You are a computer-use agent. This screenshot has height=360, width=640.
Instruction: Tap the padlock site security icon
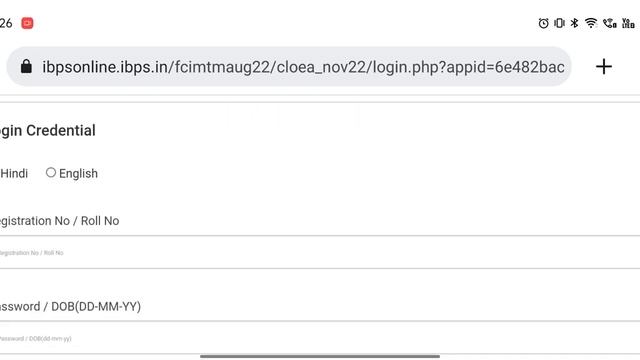click(x=26, y=66)
